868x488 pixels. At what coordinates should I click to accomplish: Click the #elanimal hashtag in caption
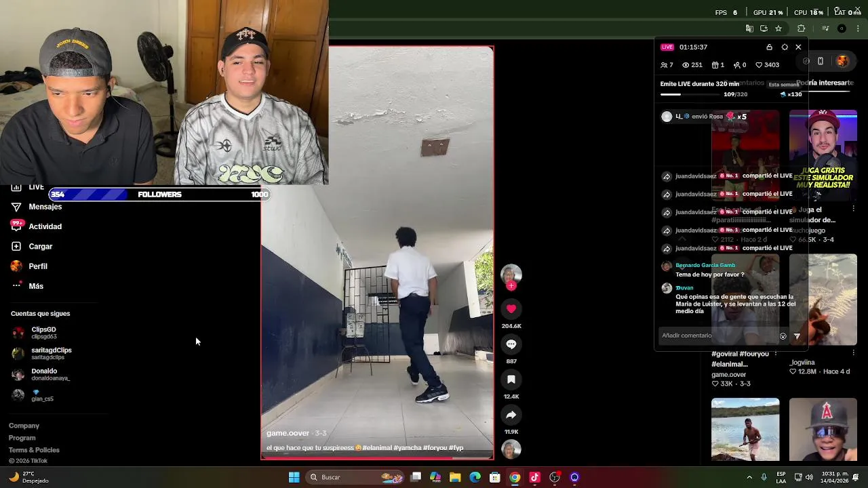tap(376, 448)
